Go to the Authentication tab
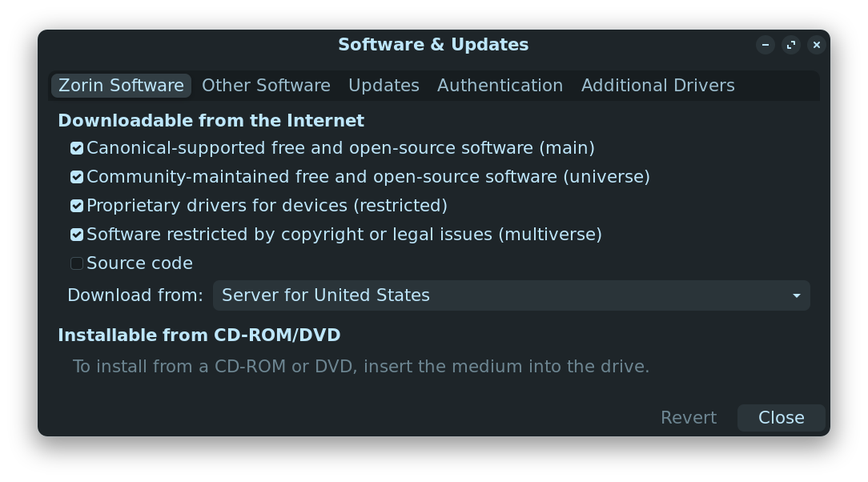Image resolution: width=868 pixels, height=482 pixels. 500,86
